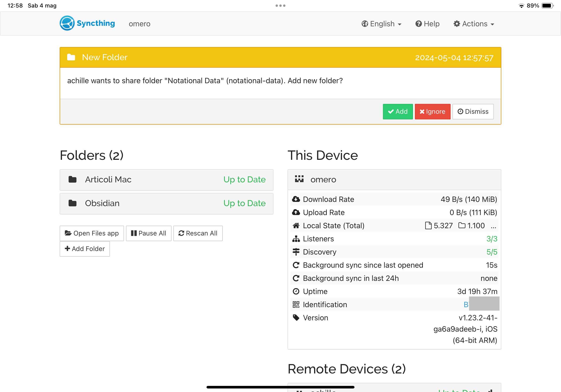This screenshot has height=392, width=561.
Task: Click the Identification QR code icon
Action: (296, 305)
